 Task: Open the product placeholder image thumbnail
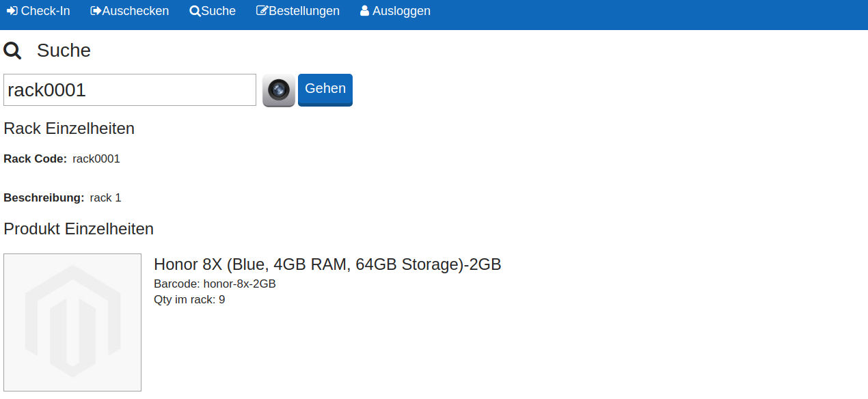click(x=72, y=322)
